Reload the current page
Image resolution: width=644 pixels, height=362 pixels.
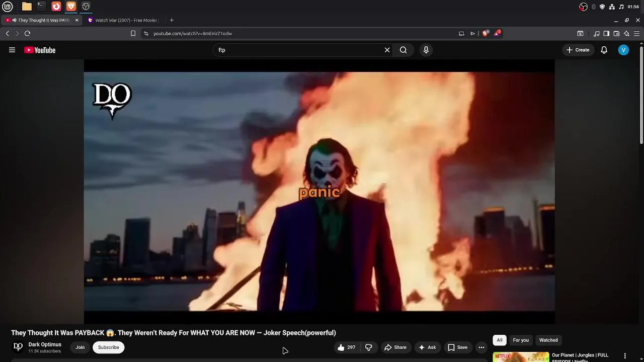(x=28, y=34)
